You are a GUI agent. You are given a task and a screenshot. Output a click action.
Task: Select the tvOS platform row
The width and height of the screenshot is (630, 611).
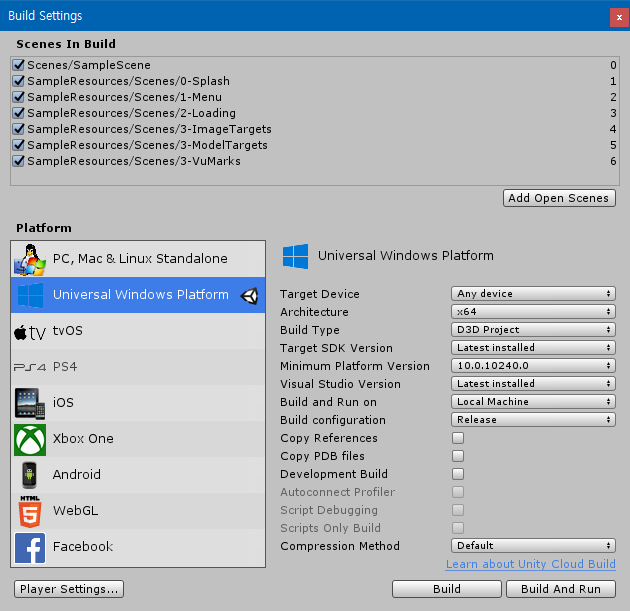138,331
